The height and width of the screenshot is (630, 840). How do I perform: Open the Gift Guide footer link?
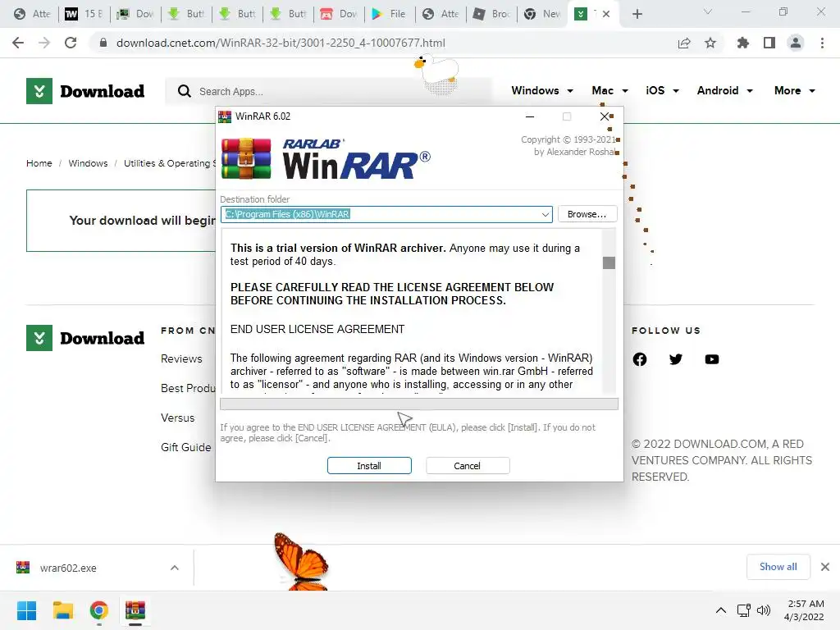186,447
